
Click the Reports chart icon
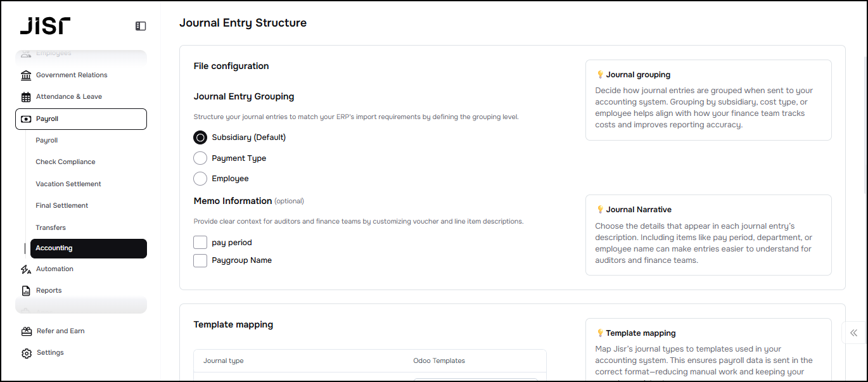26,291
